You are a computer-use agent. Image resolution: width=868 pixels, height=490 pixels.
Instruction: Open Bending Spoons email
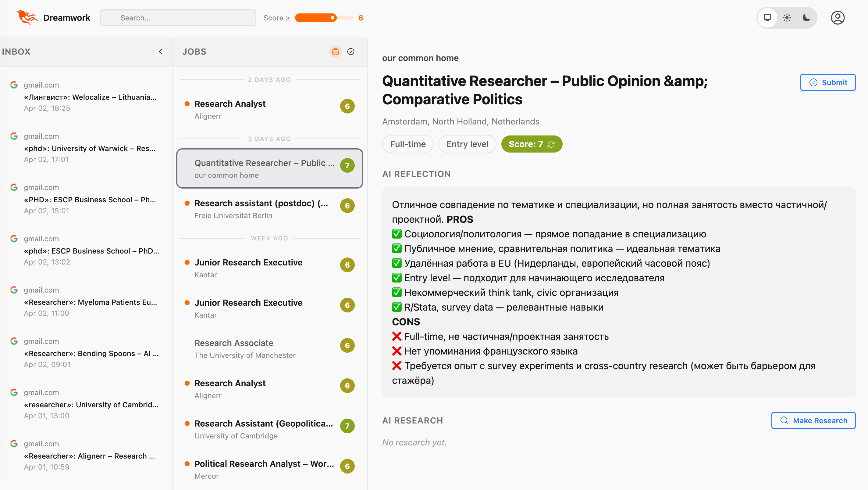point(91,353)
